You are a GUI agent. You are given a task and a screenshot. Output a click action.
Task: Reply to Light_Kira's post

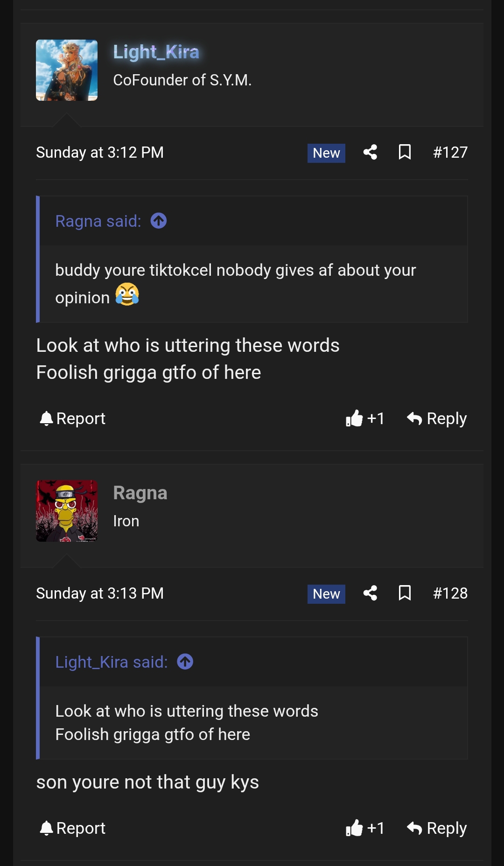point(436,418)
